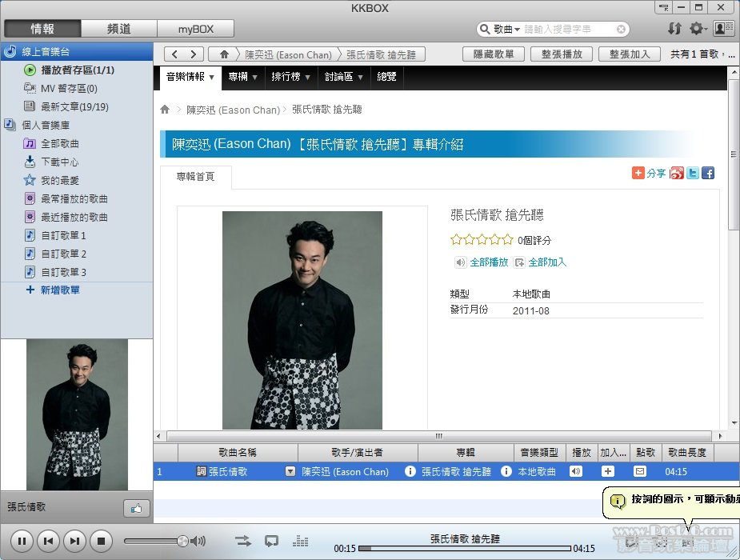Open the equalizer icon

(x=300, y=541)
